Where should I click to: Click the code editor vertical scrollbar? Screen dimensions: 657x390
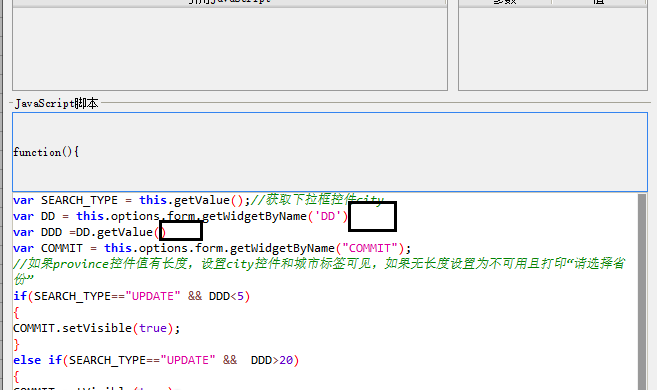(641, 292)
